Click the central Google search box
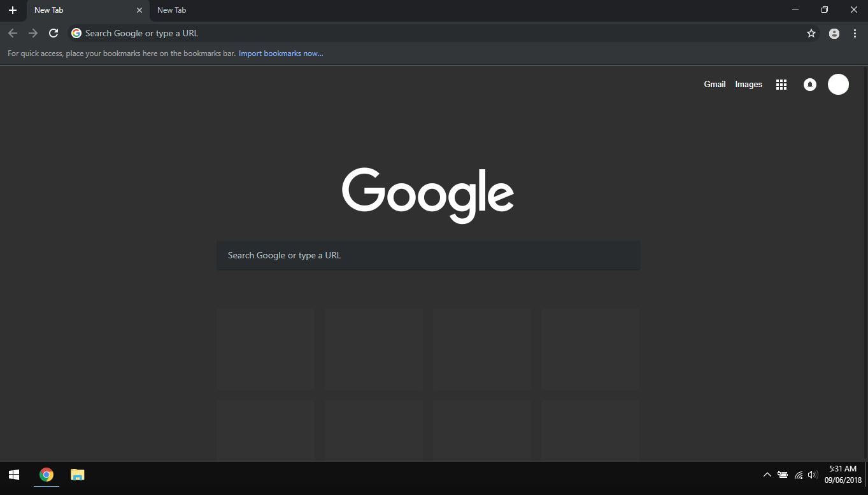 coord(429,255)
